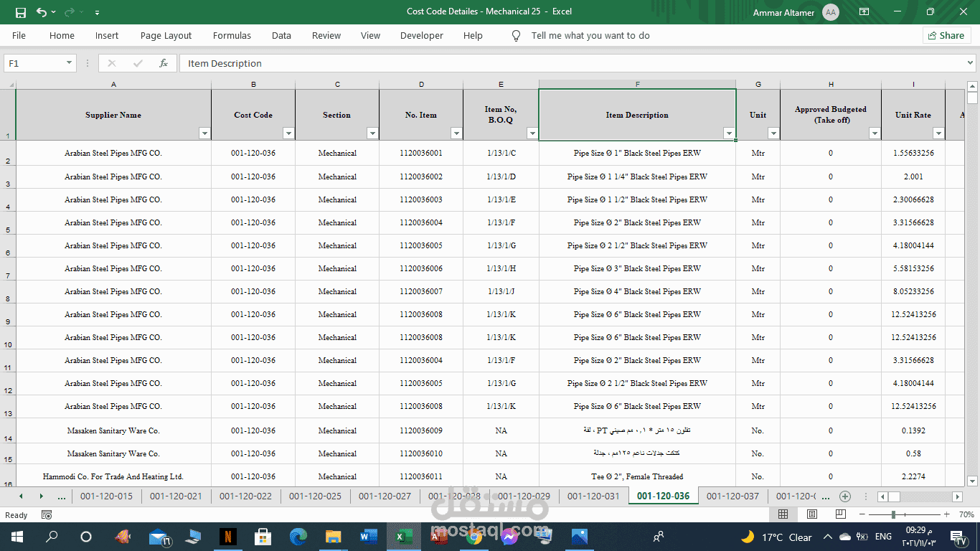This screenshot has height=551, width=980.
Task: Open the Page Layout tab
Action: (166, 35)
